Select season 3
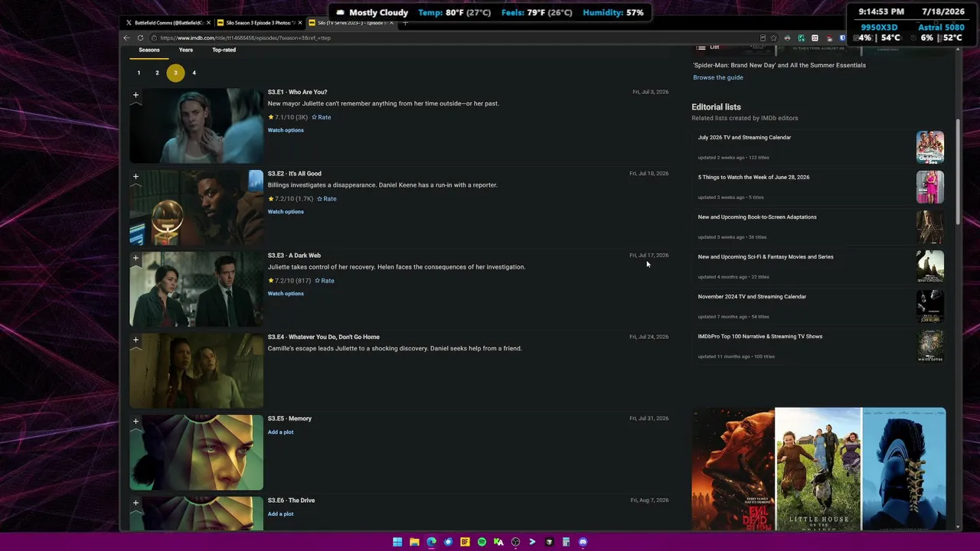Screen dimensions: 980x551 175,73
